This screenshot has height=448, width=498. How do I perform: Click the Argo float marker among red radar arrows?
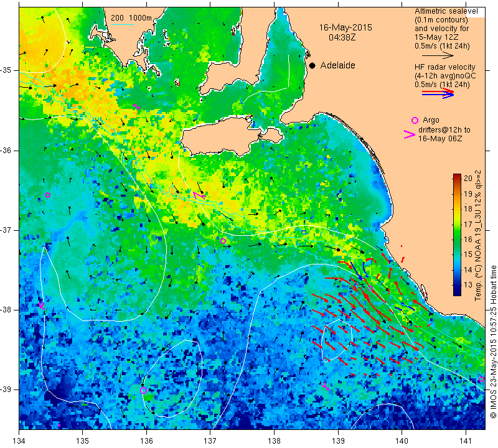point(370,289)
